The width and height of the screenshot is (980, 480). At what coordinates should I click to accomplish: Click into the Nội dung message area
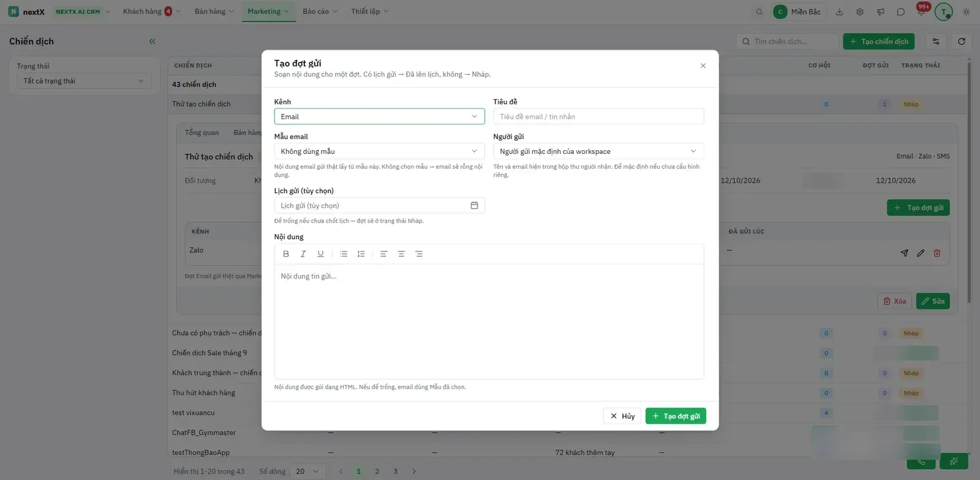click(x=489, y=321)
